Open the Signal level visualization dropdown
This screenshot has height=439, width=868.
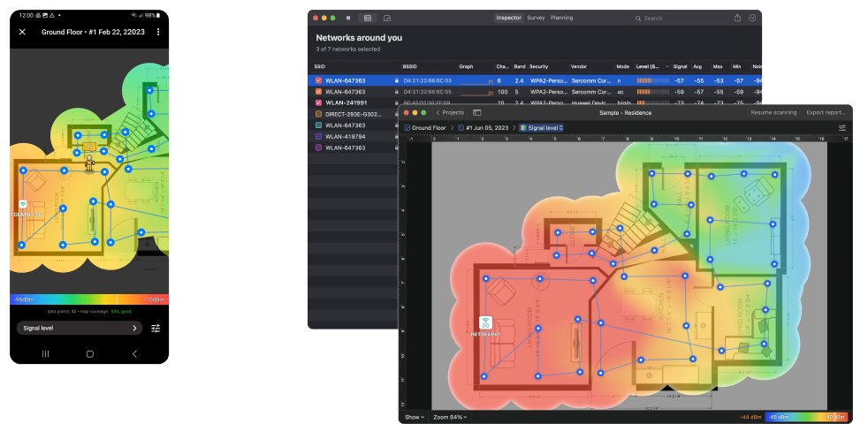pos(541,128)
